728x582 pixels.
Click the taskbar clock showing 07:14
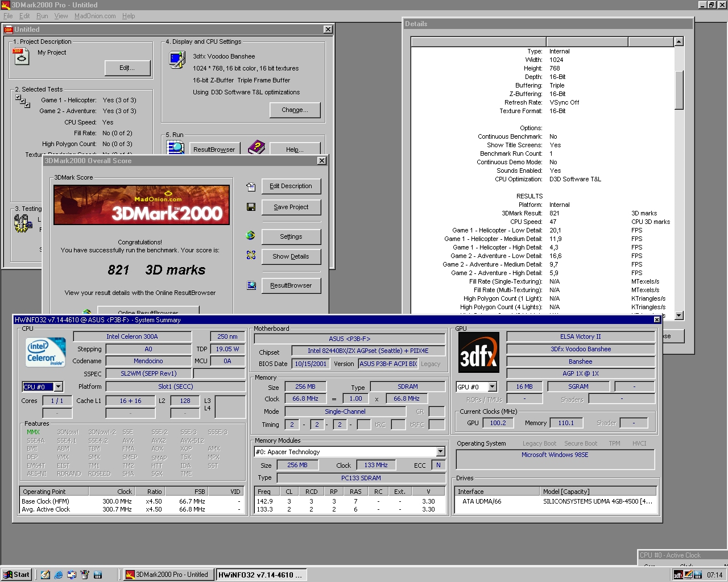click(714, 575)
